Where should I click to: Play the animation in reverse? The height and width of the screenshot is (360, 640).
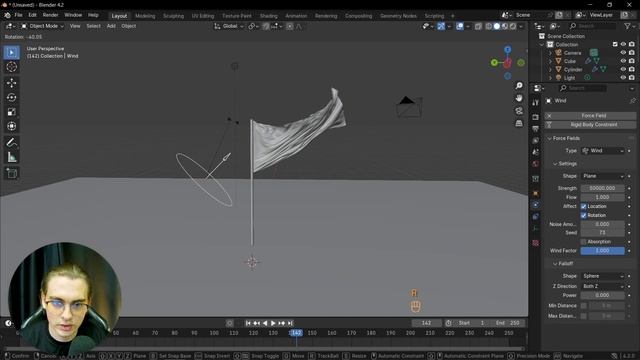click(265, 323)
